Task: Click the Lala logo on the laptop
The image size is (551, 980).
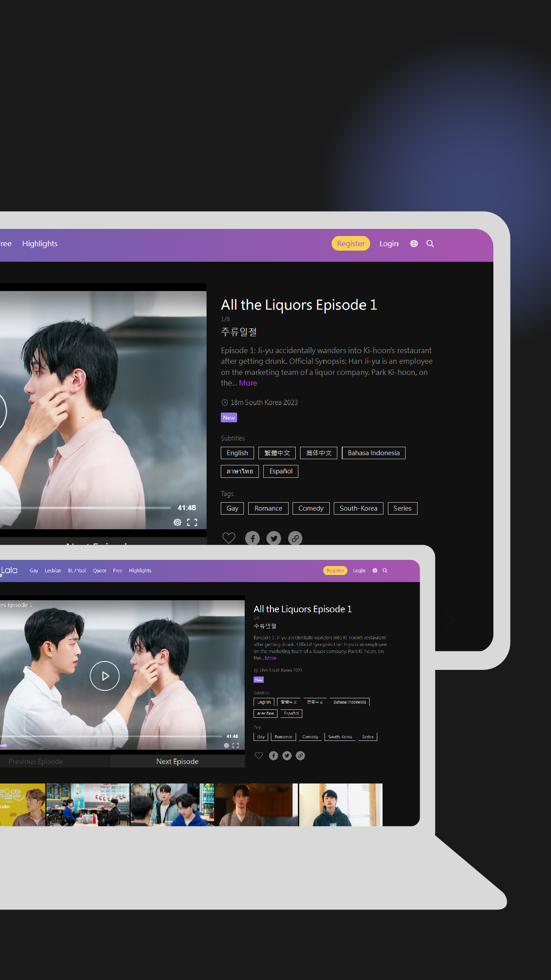Action: [x=8, y=571]
